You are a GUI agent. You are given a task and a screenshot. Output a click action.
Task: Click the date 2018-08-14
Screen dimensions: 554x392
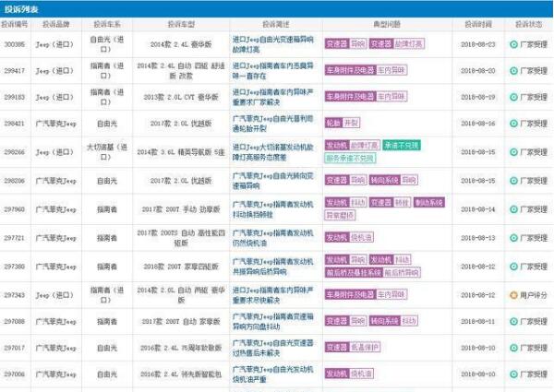click(x=478, y=209)
